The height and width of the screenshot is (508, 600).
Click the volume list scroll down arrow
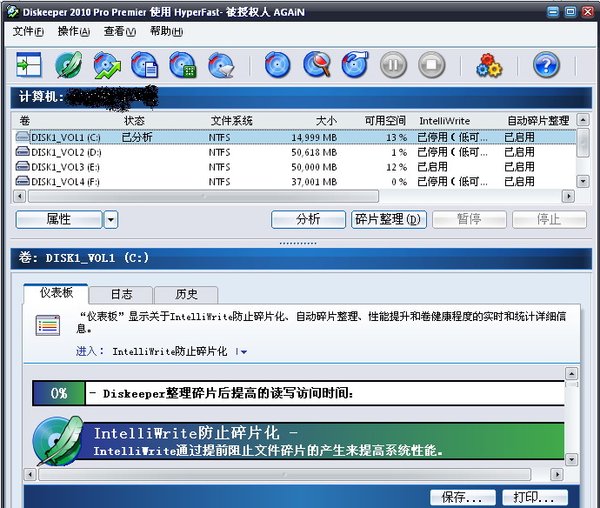click(x=583, y=181)
